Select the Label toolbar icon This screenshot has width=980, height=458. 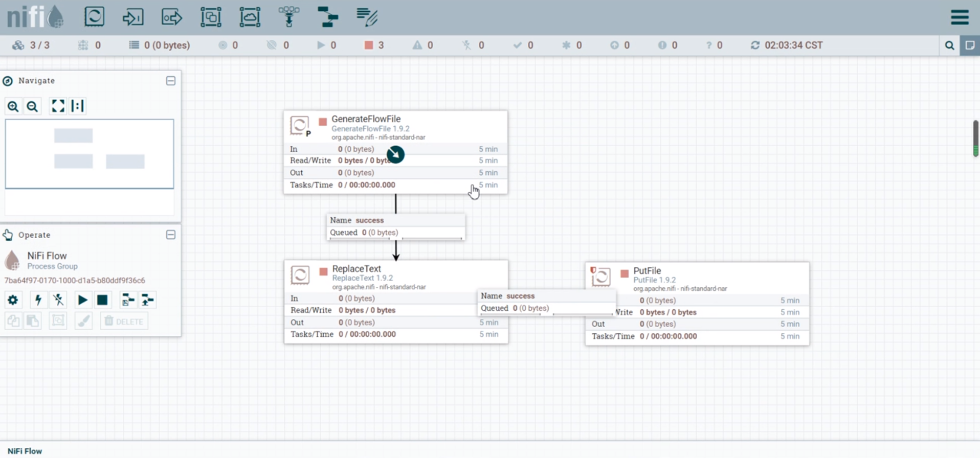[x=367, y=17]
